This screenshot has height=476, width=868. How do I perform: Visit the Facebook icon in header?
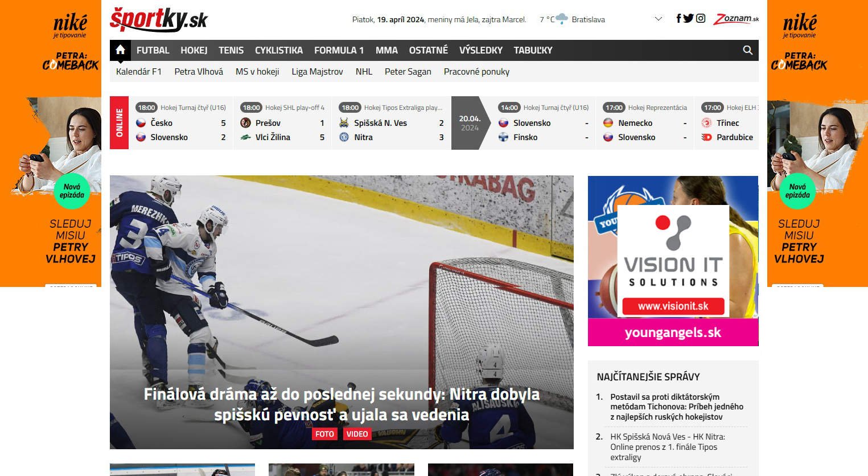(678, 18)
